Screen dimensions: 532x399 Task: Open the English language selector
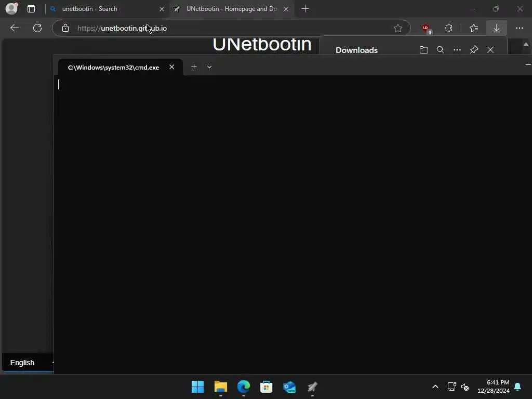point(28,363)
